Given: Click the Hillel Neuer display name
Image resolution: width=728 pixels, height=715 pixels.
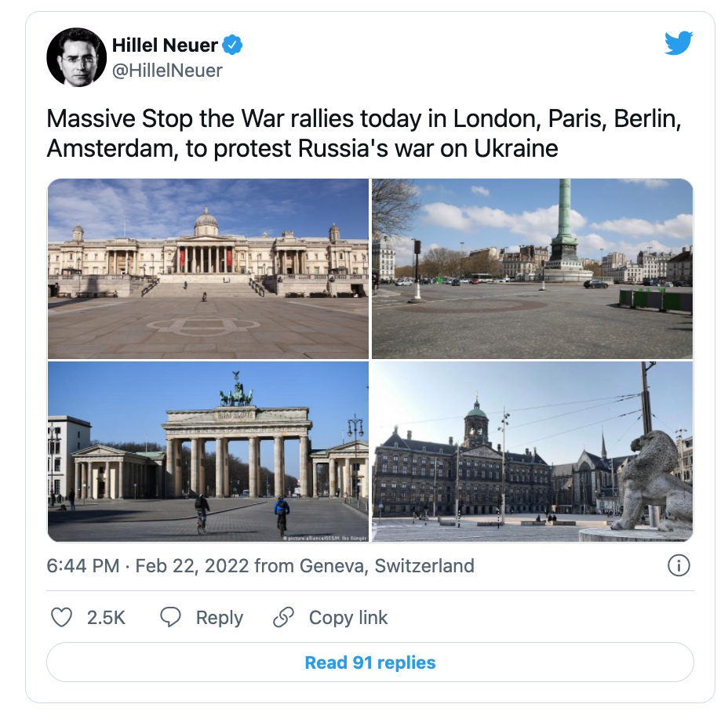Looking at the screenshot, I should click(x=165, y=45).
